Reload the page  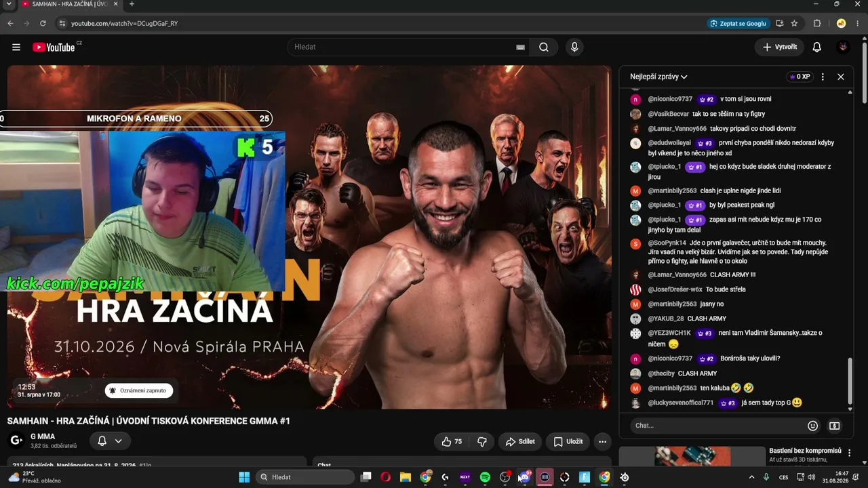coord(43,23)
